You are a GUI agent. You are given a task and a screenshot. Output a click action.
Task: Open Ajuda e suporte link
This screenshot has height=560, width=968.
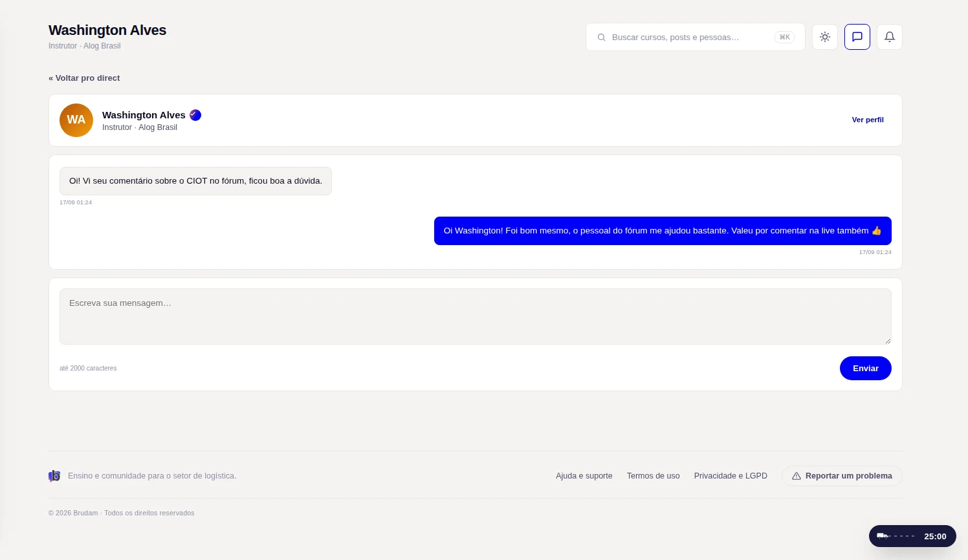(584, 476)
